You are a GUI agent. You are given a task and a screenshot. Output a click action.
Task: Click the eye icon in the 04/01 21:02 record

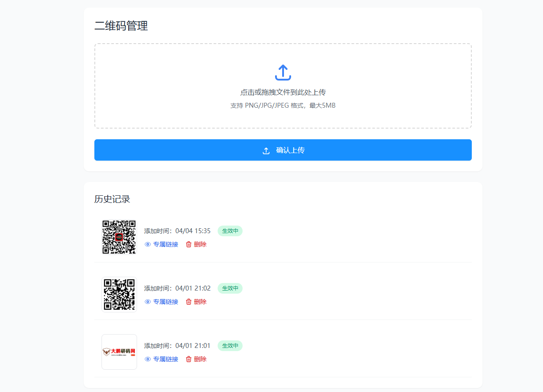(x=147, y=302)
